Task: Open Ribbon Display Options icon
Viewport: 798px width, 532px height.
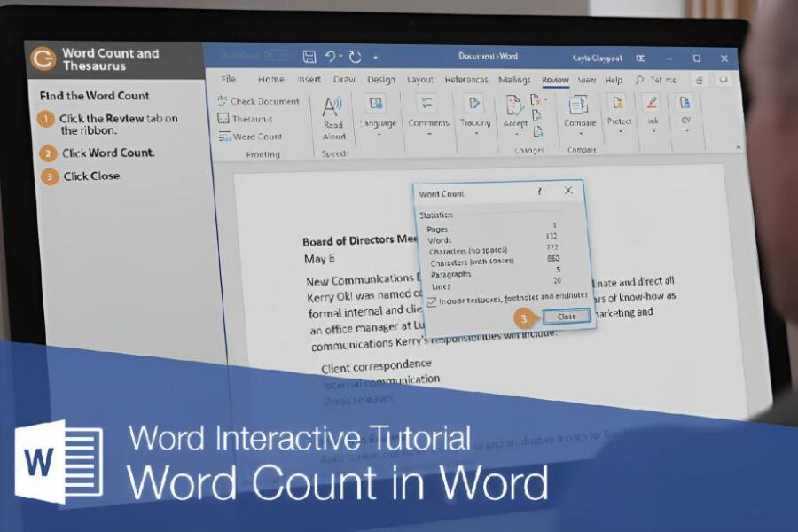Action: (x=641, y=59)
